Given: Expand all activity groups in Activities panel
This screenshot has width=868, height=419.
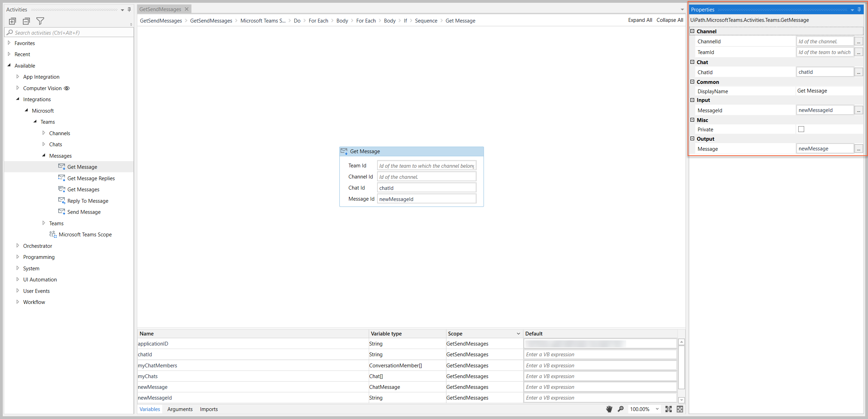Looking at the screenshot, I should pos(12,21).
